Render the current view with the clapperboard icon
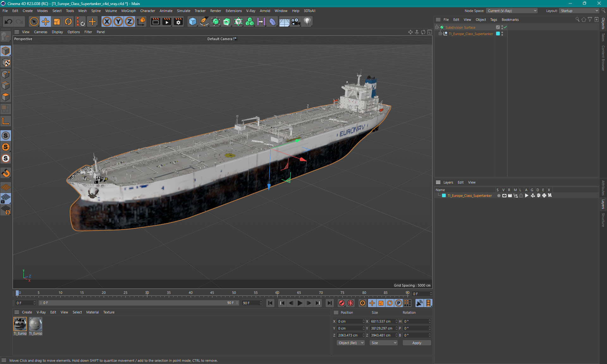 pyautogui.click(x=155, y=21)
